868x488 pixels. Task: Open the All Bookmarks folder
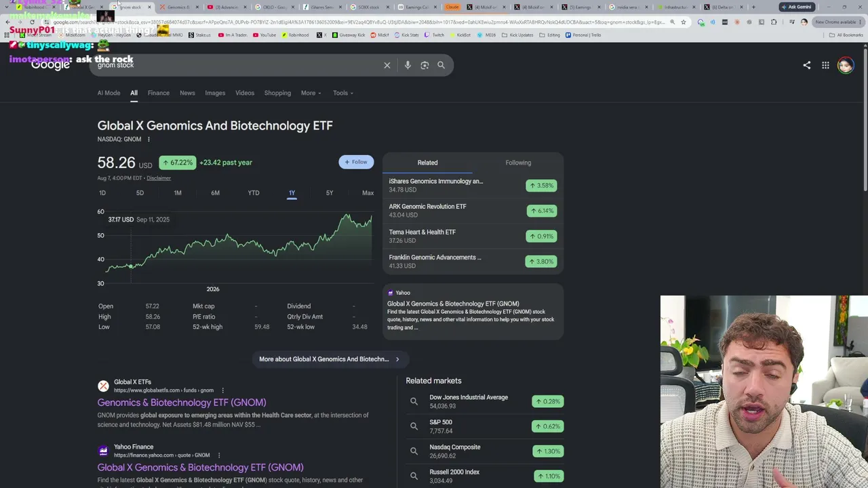(x=846, y=35)
